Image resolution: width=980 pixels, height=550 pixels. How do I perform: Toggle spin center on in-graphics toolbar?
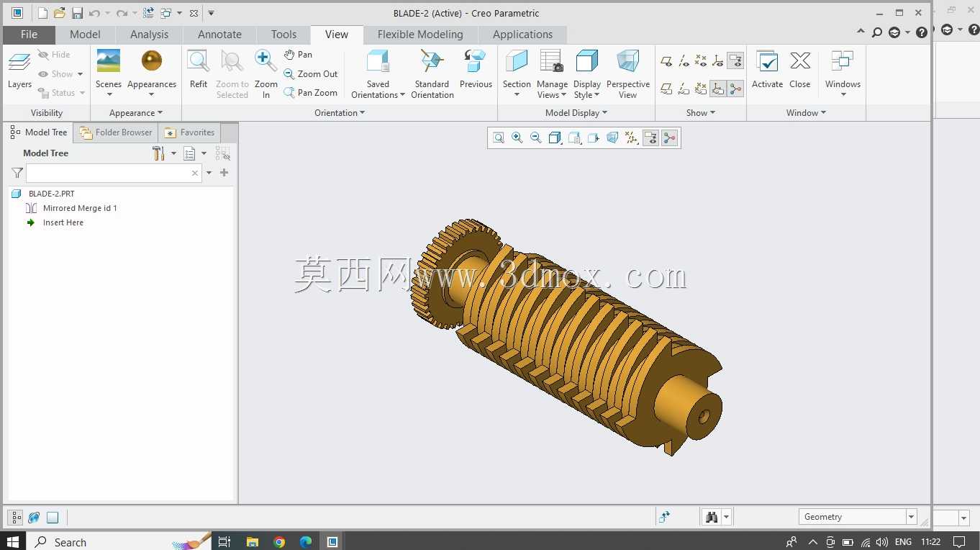pyautogui.click(x=670, y=138)
